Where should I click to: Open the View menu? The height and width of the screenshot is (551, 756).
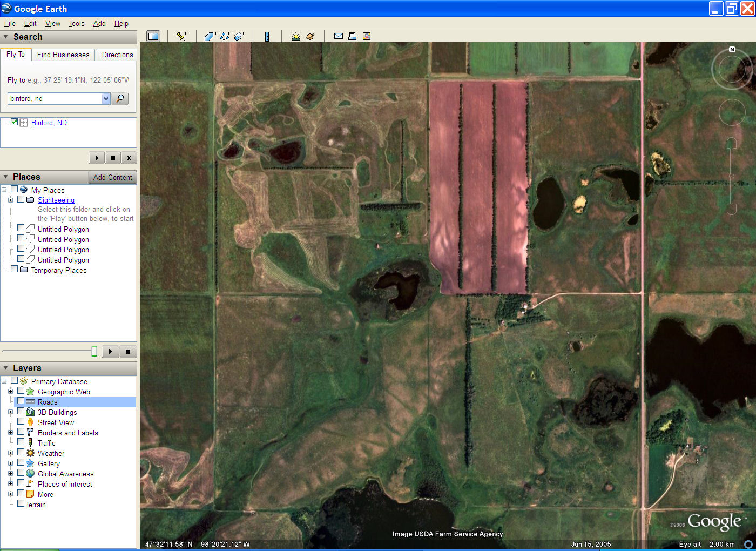tap(53, 23)
